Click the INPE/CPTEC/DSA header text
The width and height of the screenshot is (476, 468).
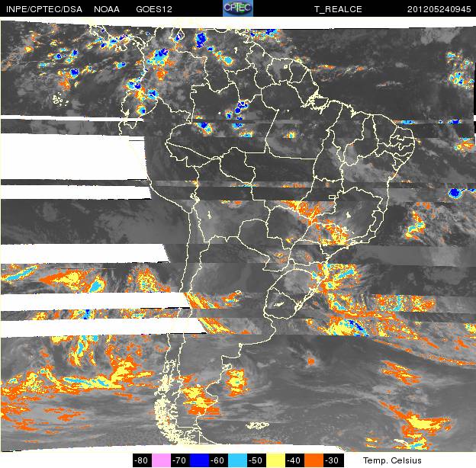[44, 9]
